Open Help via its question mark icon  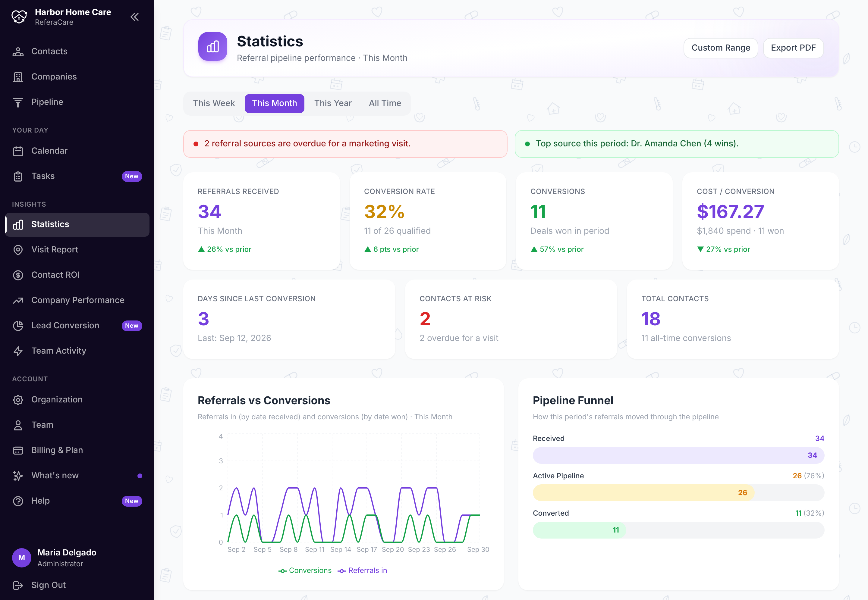pos(18,501)
